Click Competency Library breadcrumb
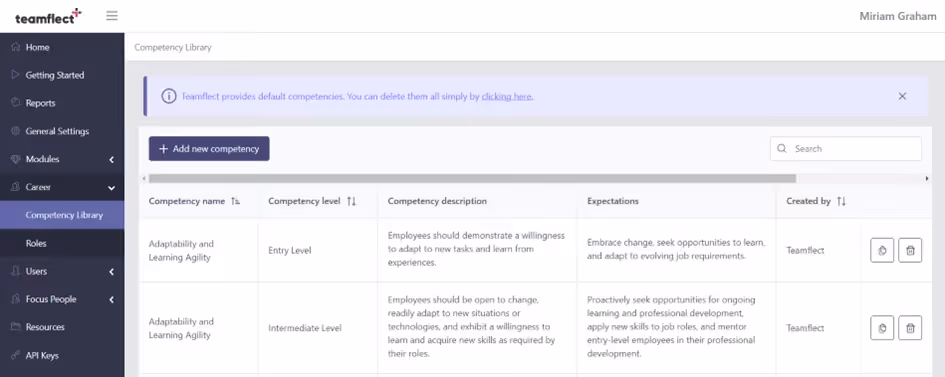The height and width of the screenshot is (377, 945). click(x=173, y=47)
